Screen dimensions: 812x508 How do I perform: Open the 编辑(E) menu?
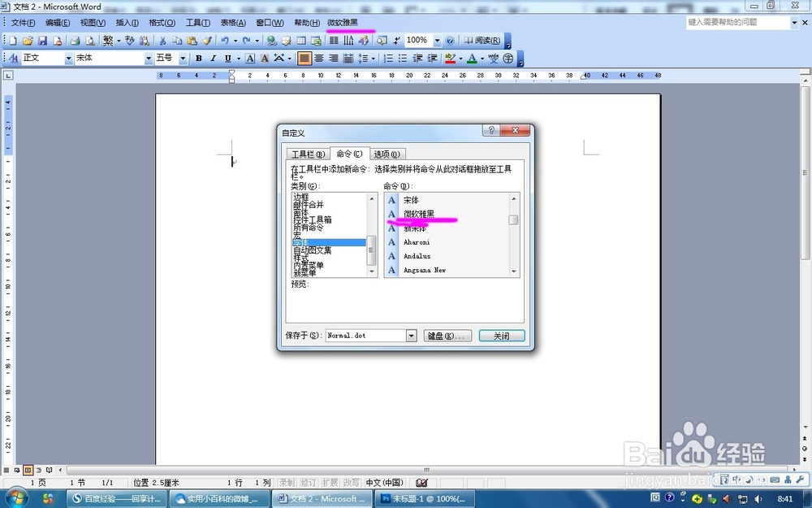58,23
